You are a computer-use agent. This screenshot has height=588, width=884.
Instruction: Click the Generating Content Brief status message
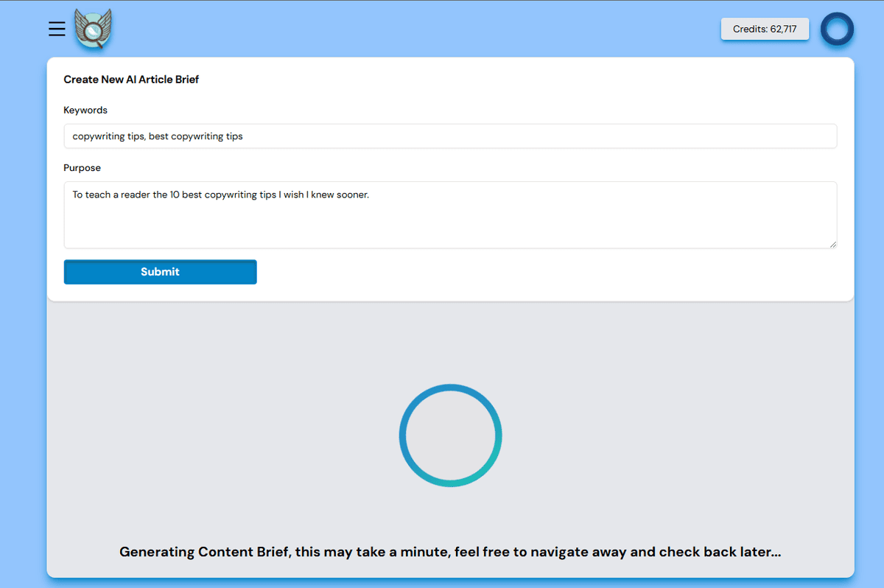450,552
